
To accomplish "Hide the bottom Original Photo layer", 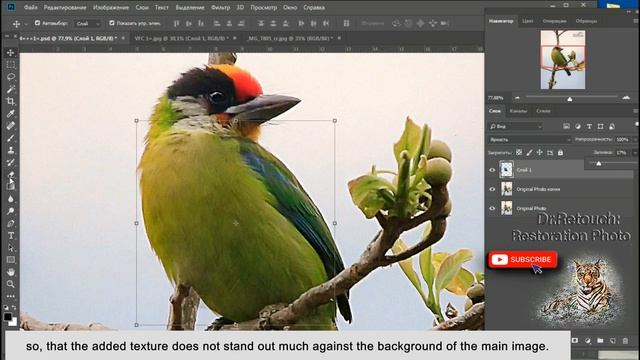I will (492, 208).
